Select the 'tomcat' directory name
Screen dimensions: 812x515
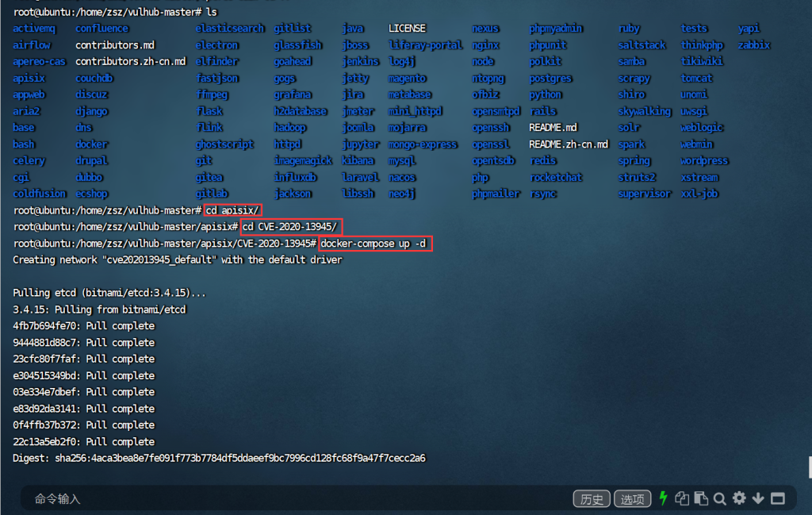click(696, 79)
